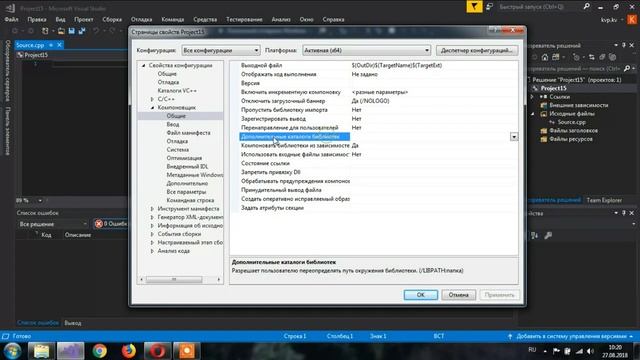Click the Open File toolbar icon
This screenshot has width=640, height=360.
(x=61, y=31)
